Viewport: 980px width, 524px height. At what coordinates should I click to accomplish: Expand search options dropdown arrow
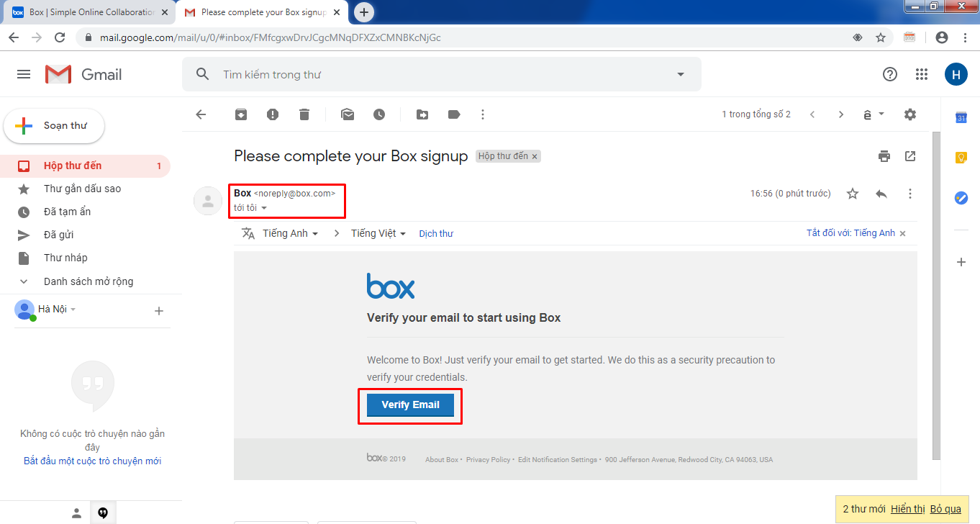[x=681, y=74]
